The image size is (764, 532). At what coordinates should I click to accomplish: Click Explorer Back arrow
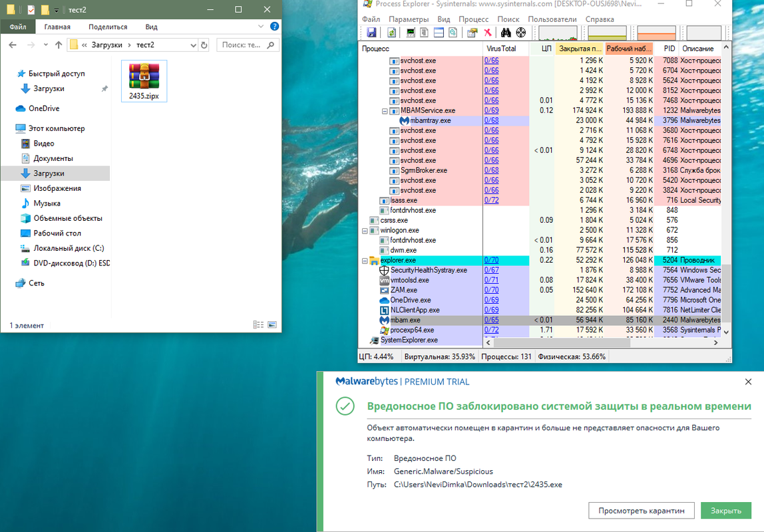tap(13, 45)
